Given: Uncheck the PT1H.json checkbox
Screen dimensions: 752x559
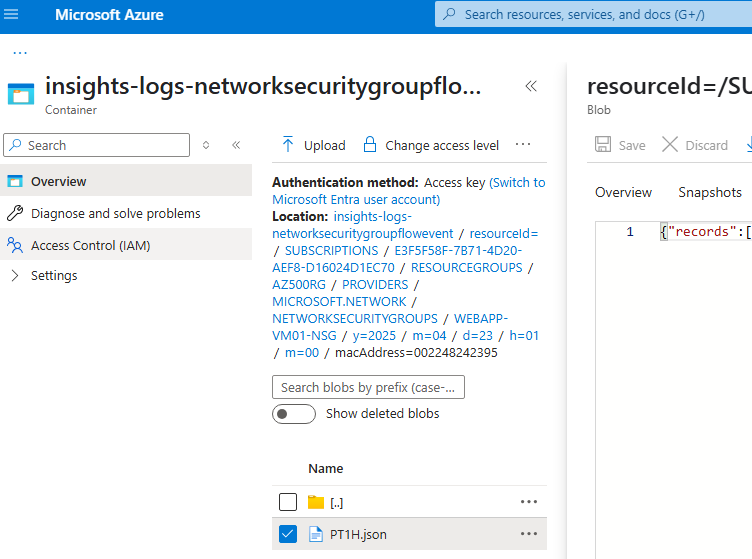Looking at the screenshot, I should 288,534.
